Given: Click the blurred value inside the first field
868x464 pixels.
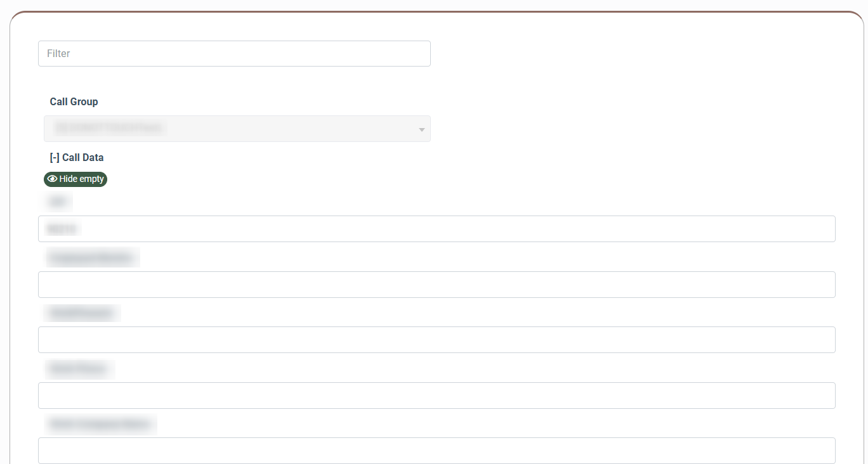Looking at the screenshot, I should [62, 229].
